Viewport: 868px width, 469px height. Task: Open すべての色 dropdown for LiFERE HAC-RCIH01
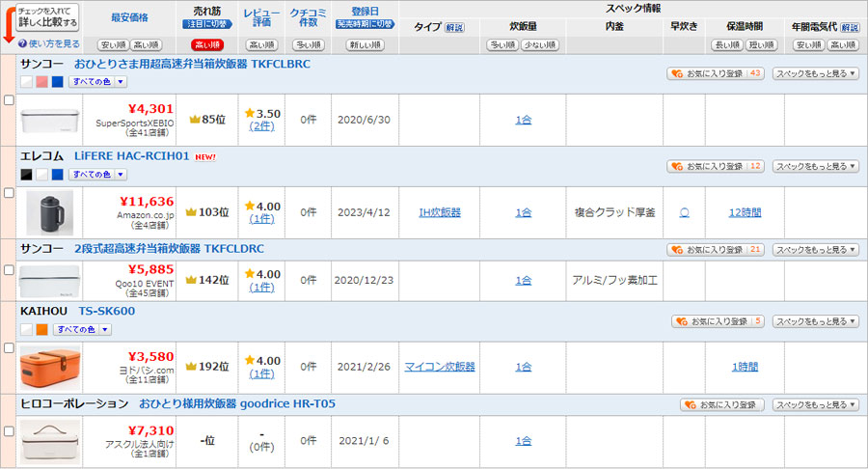coord(98,175)
